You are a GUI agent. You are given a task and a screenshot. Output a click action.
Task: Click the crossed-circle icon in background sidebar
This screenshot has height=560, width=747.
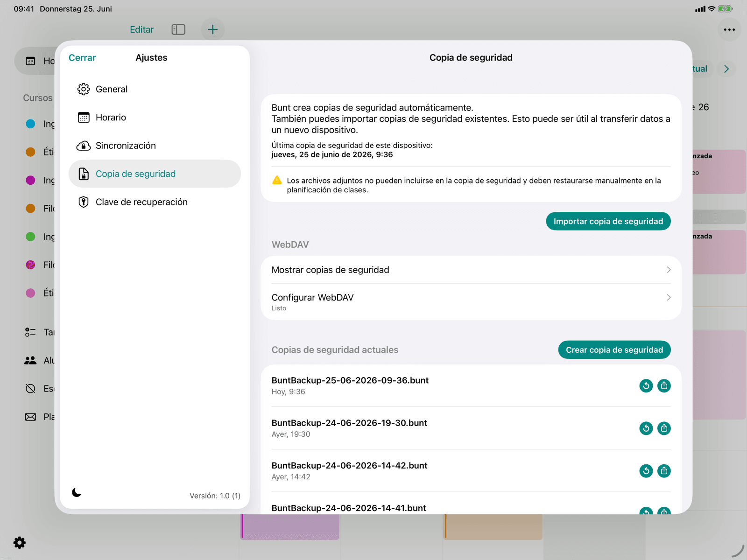coord(30,388)
